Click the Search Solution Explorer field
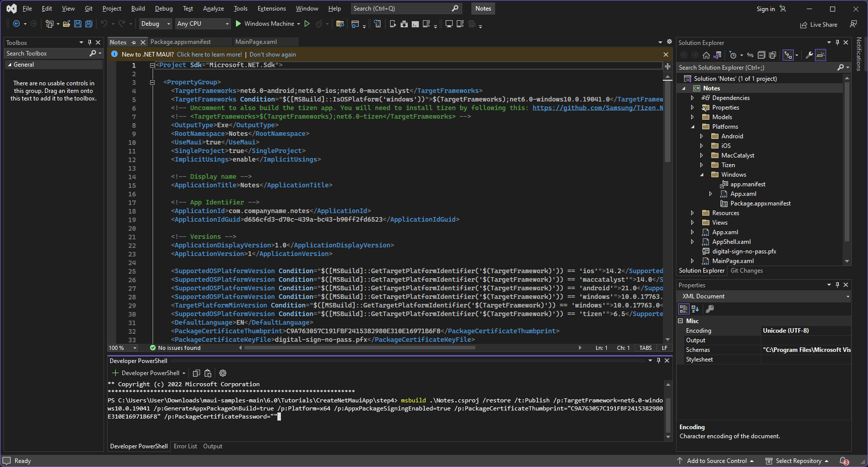 pos(763,68)
